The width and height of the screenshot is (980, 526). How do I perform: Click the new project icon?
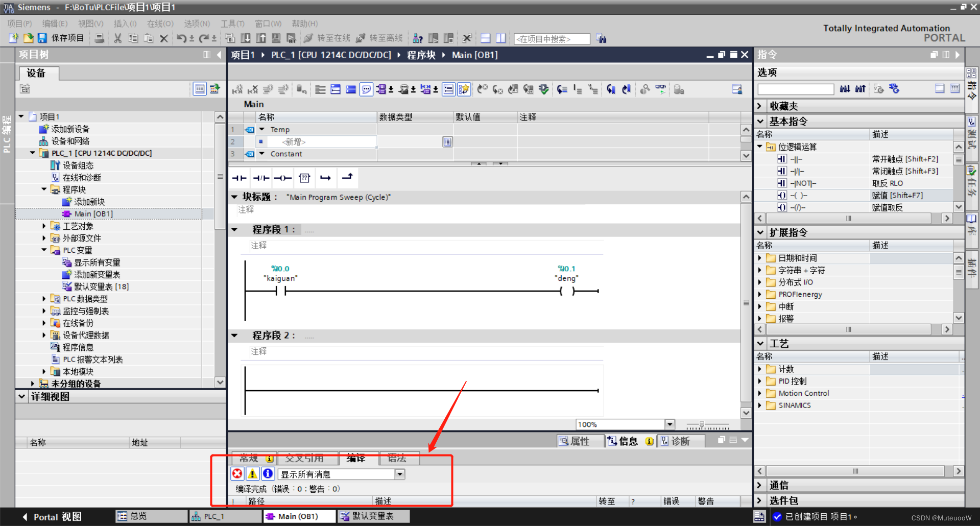click(x=14, y=38)
